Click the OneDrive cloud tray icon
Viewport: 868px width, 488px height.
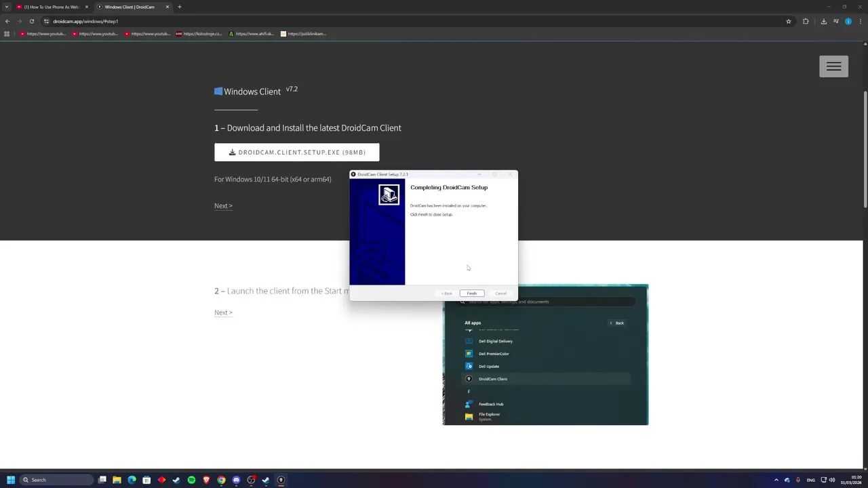[787, 480]
